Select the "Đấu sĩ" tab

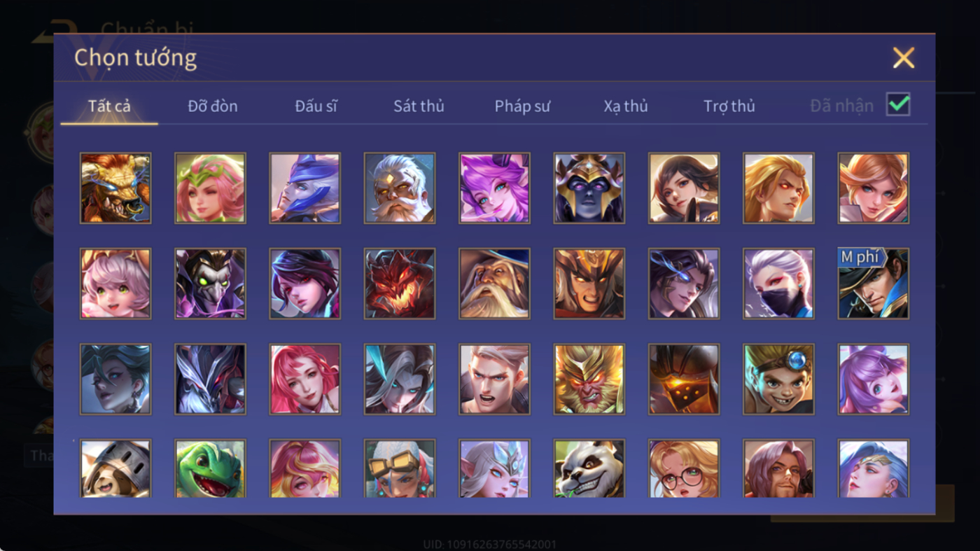point(316,106)
